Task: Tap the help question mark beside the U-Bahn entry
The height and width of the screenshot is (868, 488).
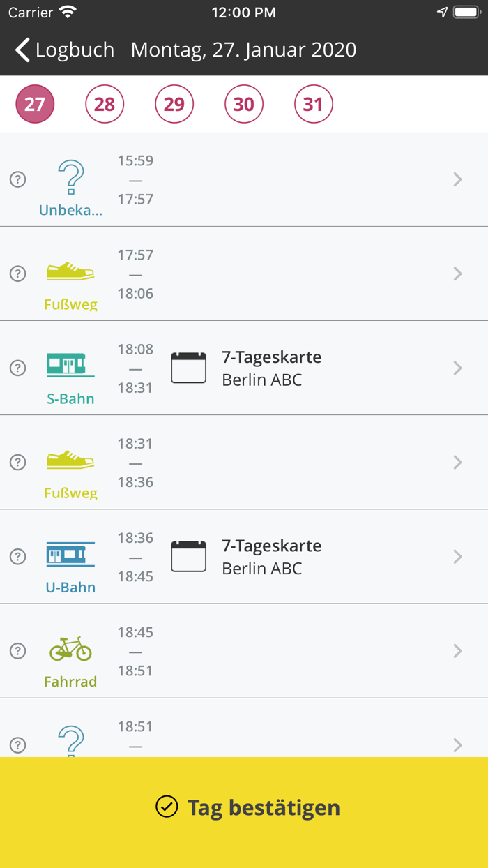Action: [x=17, y=556]
